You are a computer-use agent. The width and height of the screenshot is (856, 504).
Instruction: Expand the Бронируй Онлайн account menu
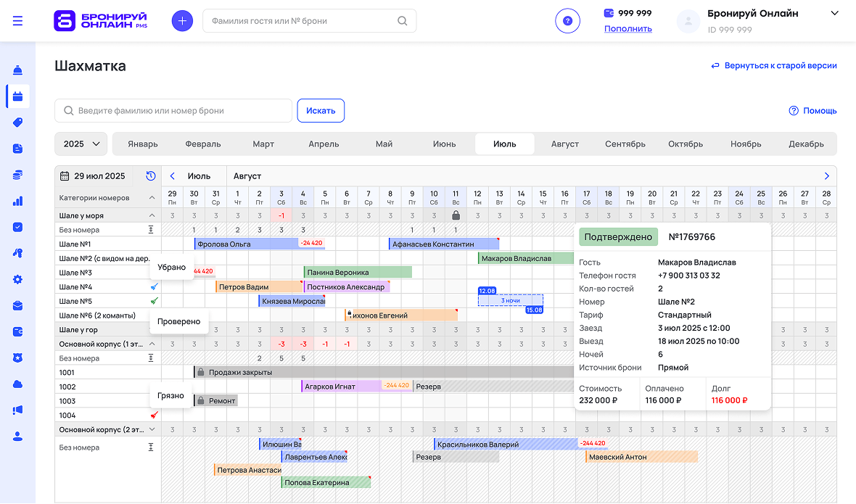pos(834,13)
